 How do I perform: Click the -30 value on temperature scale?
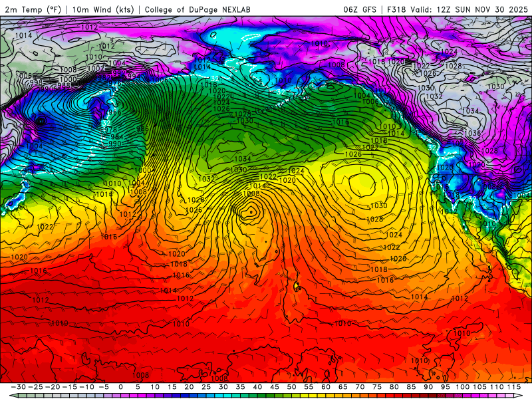[19, 387]
